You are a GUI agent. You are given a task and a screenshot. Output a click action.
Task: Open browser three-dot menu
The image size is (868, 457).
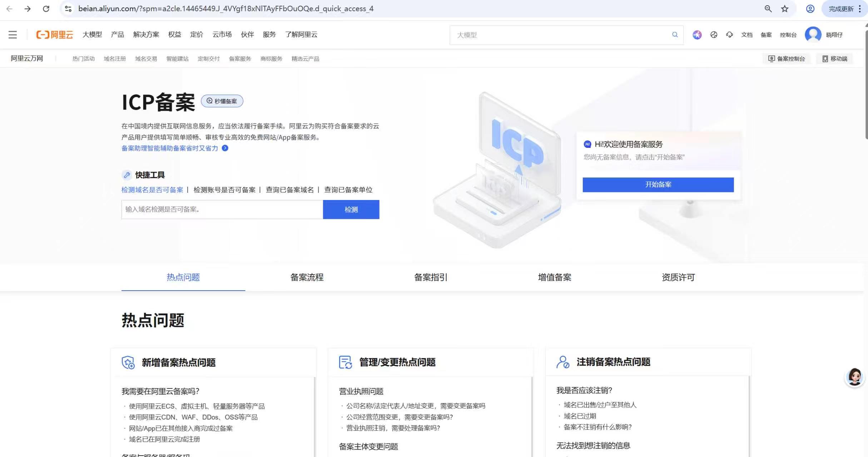point(860,9)
